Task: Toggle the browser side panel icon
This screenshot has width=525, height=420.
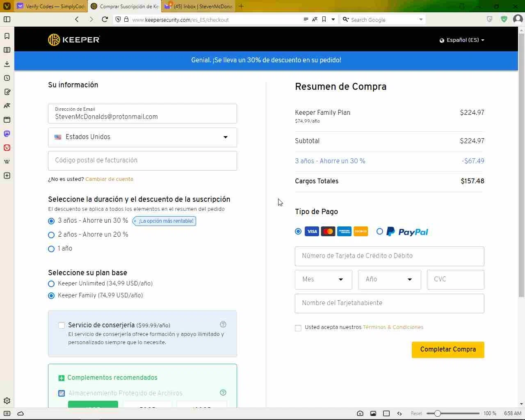Action: 7,19
